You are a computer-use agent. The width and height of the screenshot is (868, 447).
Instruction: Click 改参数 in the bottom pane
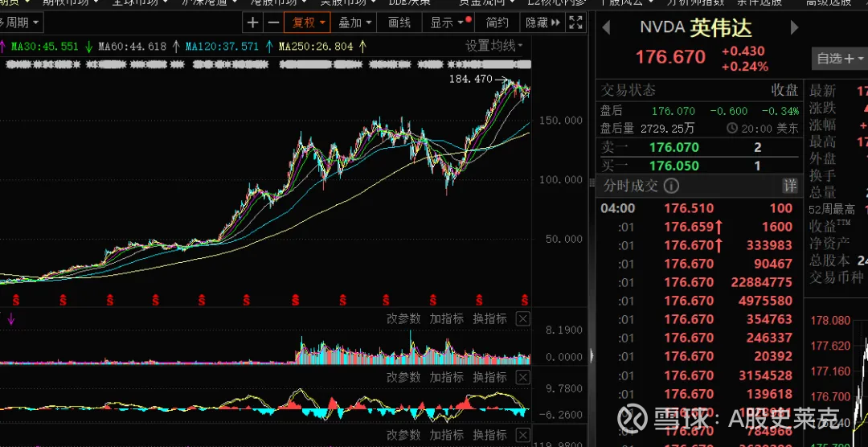403,434
